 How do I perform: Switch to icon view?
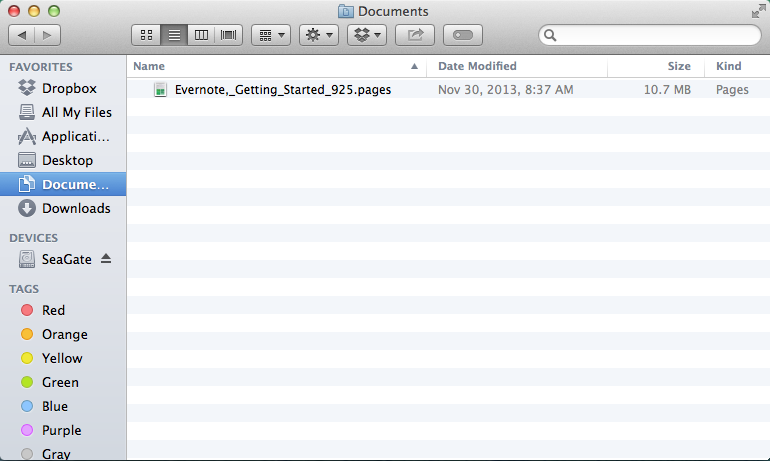click(x=146, y=35)
